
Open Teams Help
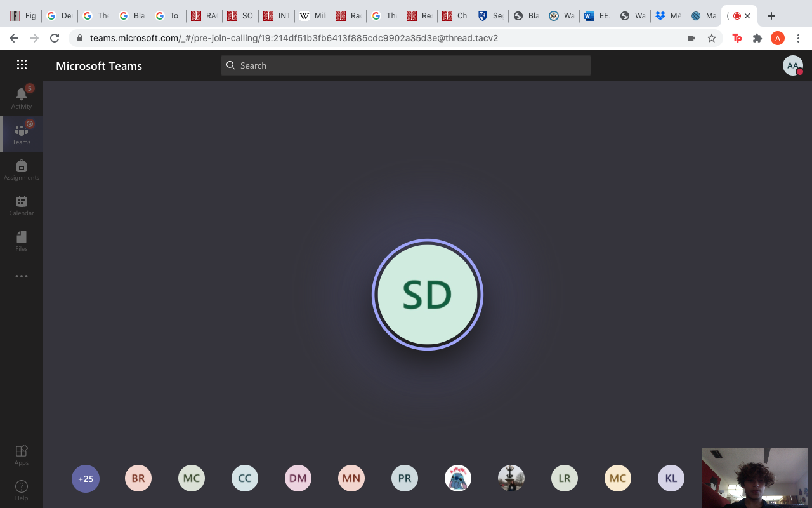point(22,490)
